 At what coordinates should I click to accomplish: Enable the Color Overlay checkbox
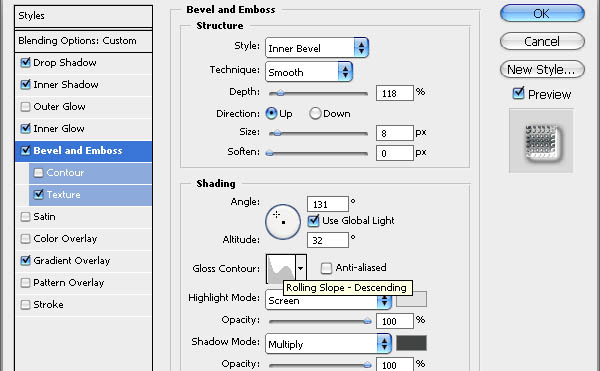25,239
